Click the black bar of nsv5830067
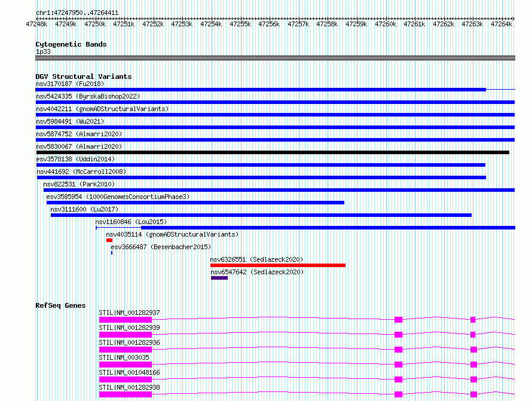Viewport: 532px width, 401px height. (273, 152)
